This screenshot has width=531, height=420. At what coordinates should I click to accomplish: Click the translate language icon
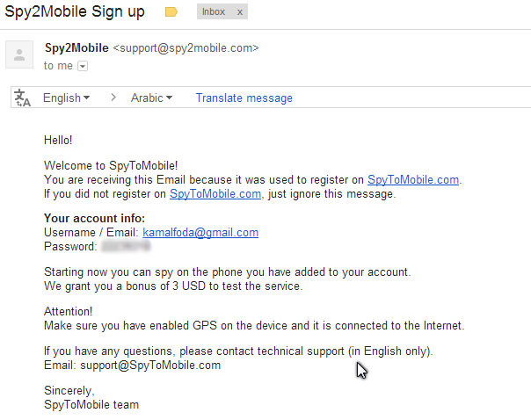click(x=22, y=98)
